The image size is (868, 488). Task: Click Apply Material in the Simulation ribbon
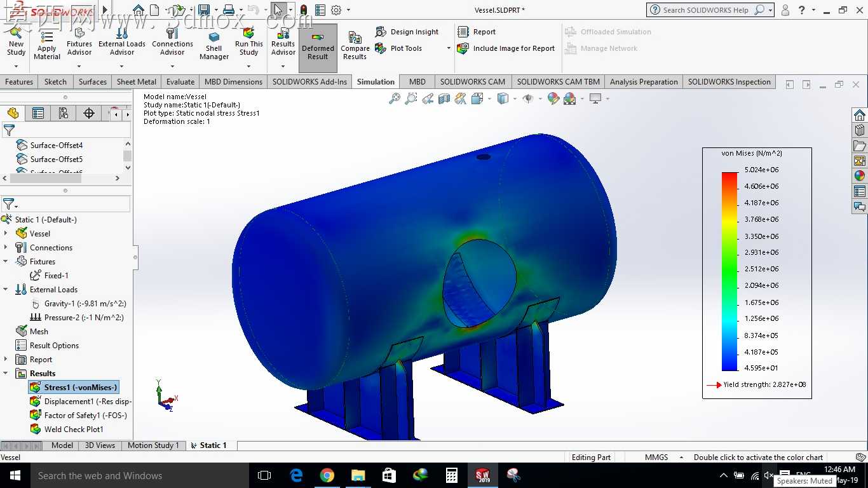[47, 44]
